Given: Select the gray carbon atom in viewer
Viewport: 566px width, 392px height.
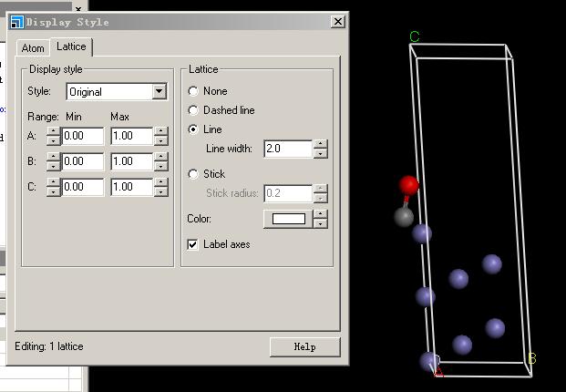Looking at the screenshot, I should (x=404, y=217).
